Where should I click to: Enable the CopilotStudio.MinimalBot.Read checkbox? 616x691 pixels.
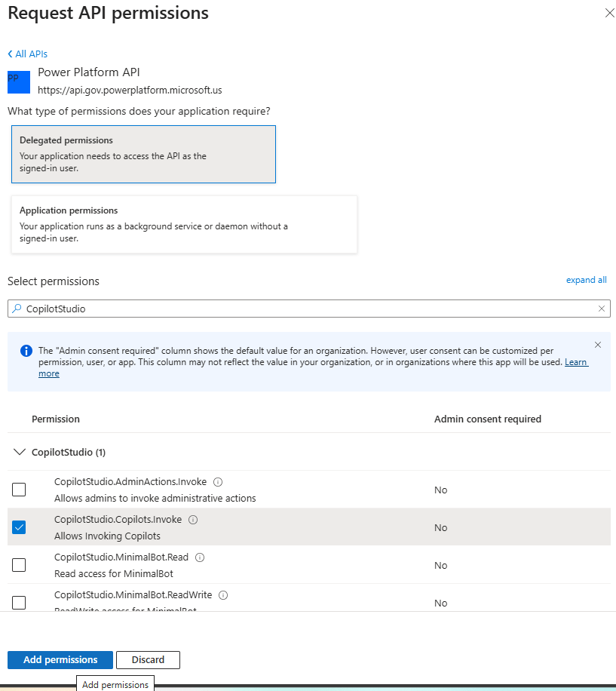coord(19,565)
